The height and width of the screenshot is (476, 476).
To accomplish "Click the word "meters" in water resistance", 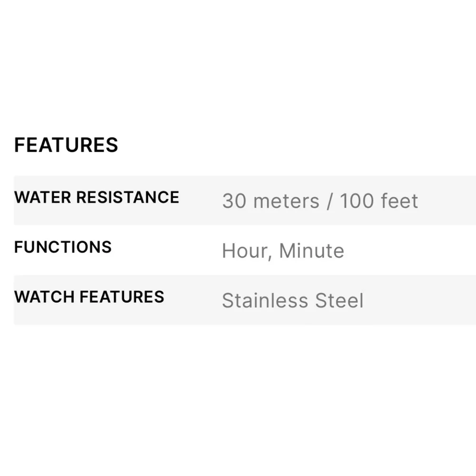I will pyautogui.click(x=286, y=201).
